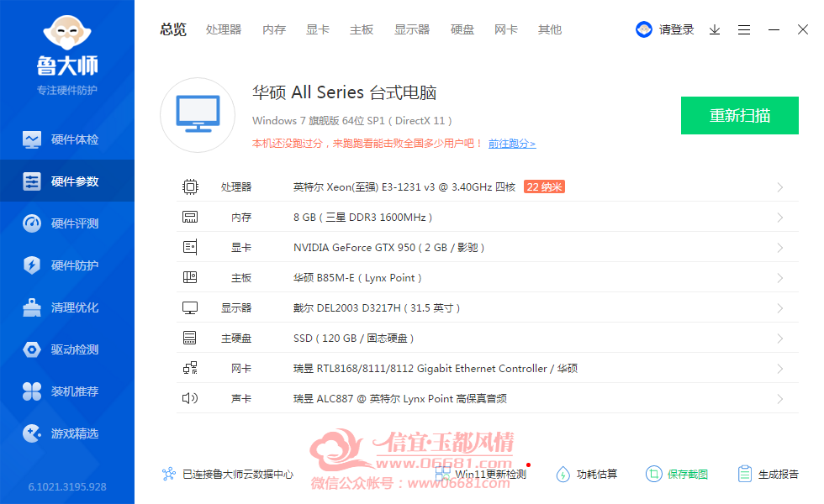The image size is (824, 504).
Task: Click the large computer monitor thumbnail
Action: coord(198,114)
